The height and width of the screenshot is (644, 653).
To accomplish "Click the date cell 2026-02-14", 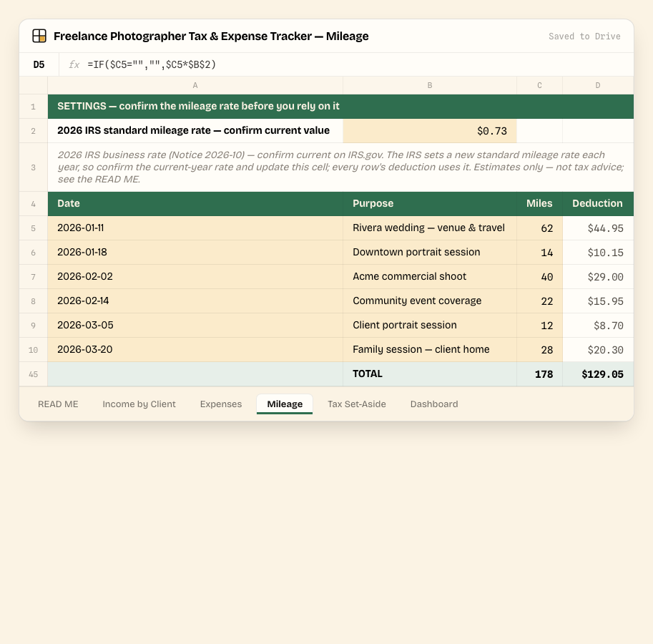I will pyautogui.click(x=195, y=301).
